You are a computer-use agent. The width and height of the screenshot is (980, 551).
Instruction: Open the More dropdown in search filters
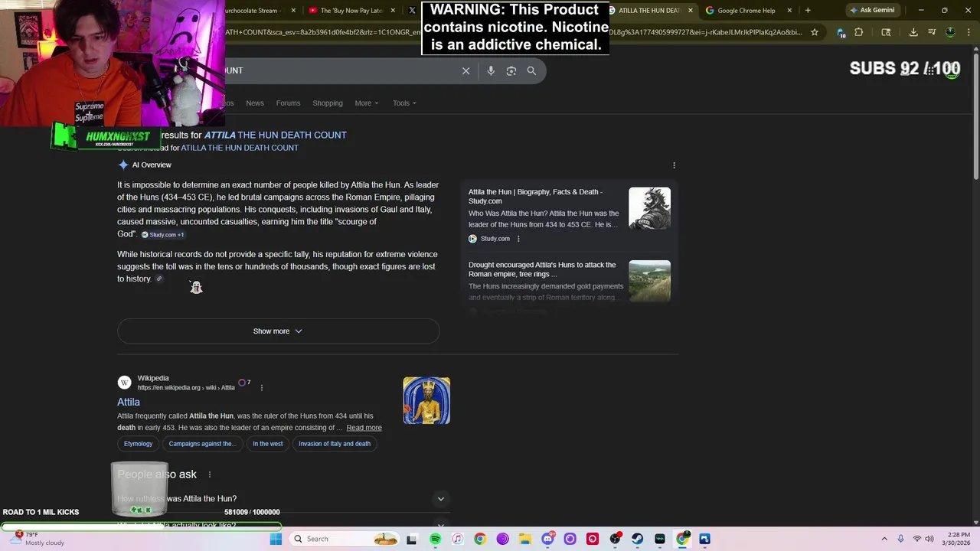367,103
